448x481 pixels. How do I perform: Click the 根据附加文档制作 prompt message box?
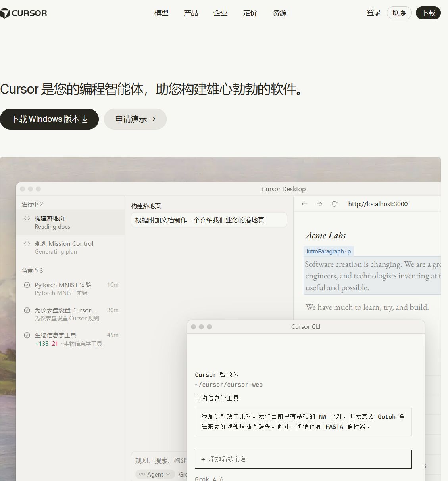point(209,220)
